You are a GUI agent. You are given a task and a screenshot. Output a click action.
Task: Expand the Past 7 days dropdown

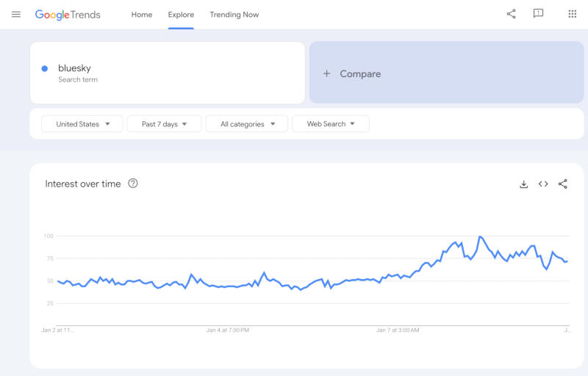(x=164, y=124)
